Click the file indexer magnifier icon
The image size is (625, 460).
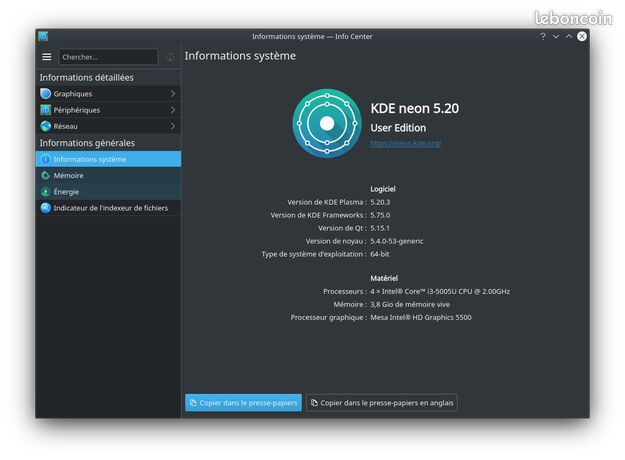46,208
